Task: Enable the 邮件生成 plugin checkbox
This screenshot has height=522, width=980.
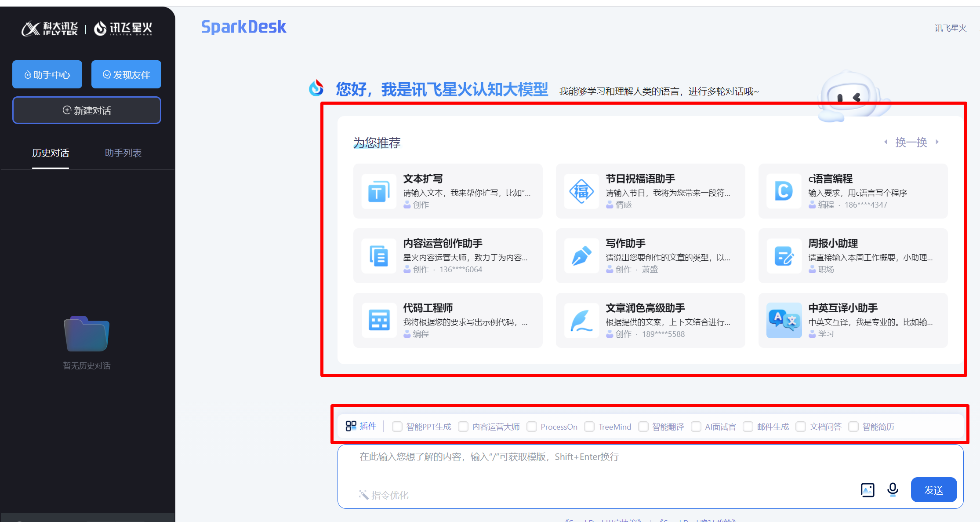Action: pyautogui.click(x=748, y=427)
